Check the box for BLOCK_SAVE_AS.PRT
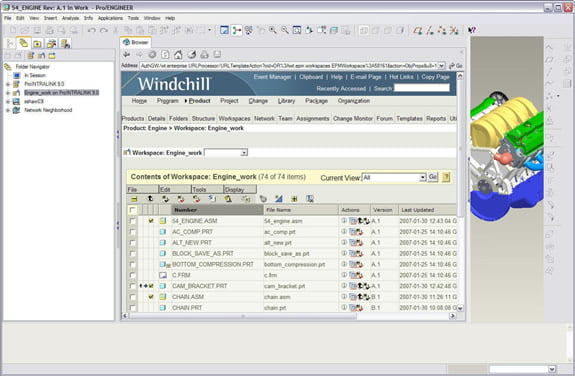Screen dimensions: 575x376 tap(133, 253)
